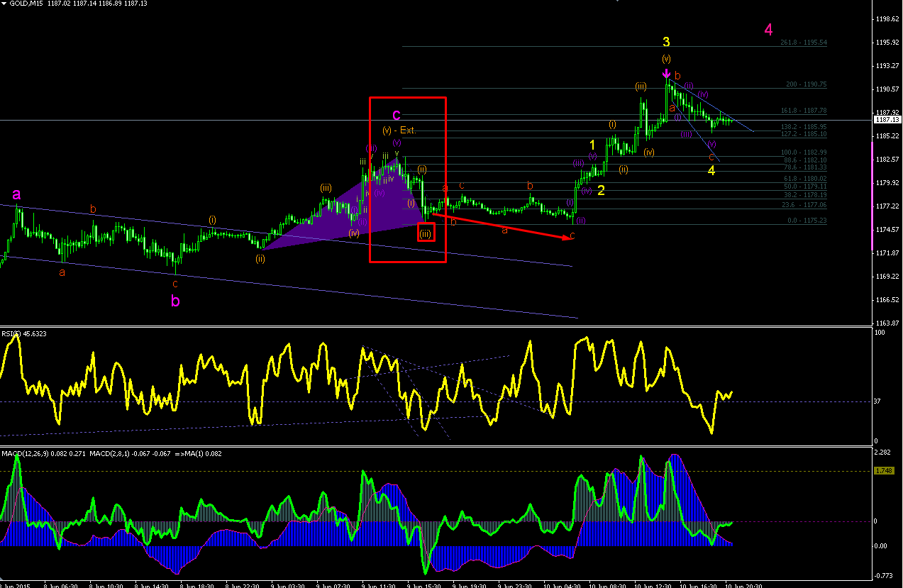
Task: Select the Fibonacci label 78.6 - 1181.33
Action: [x=805, y=167]
